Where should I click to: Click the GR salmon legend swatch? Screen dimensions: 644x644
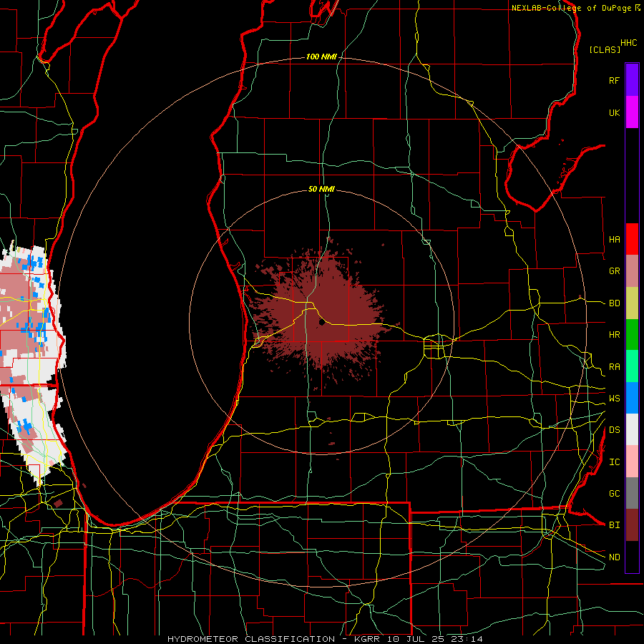[x=632, y=271]
